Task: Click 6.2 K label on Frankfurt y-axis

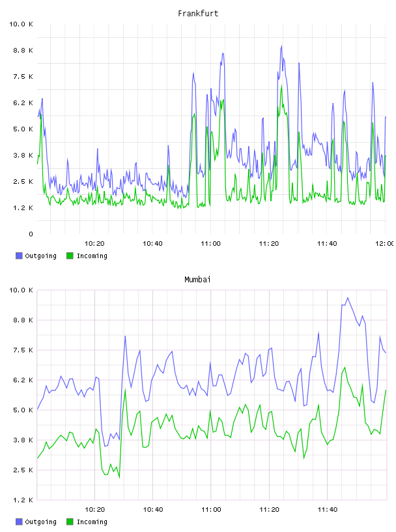Action: coord(23,103)
